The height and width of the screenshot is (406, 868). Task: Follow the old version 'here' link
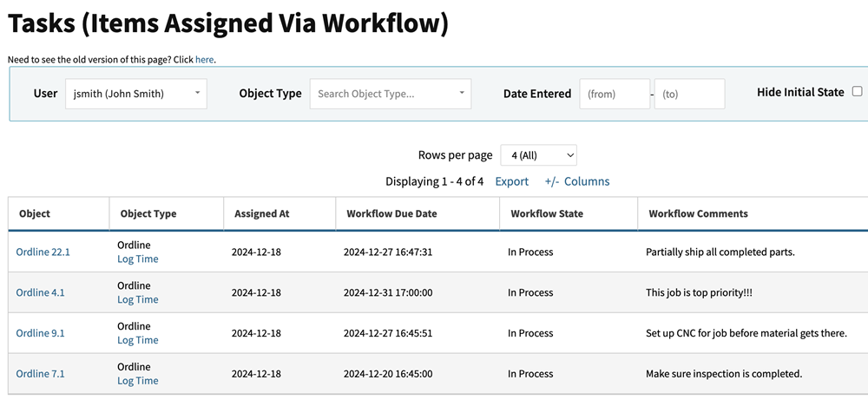point(204,60)
